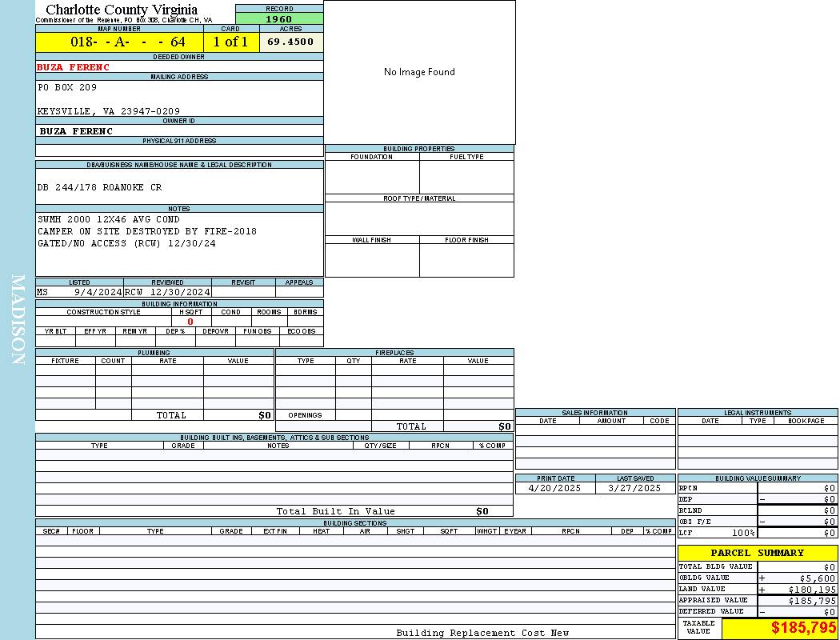Select the KEYSVILLE, VA 23947-0209 address line

[109, 111]
